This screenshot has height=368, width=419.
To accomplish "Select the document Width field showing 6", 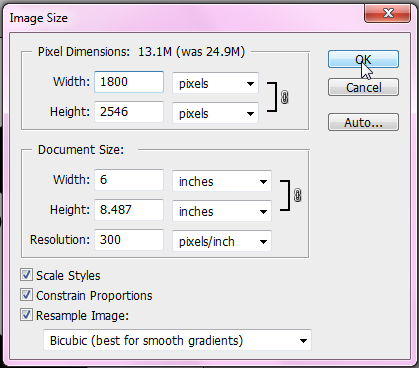I will pos(129,180).
